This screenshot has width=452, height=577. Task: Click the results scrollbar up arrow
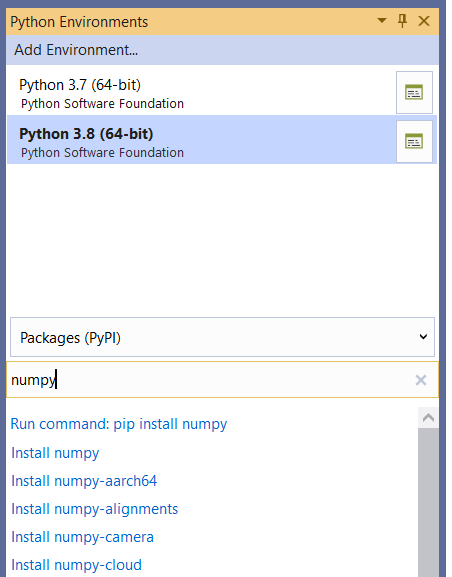428,418
